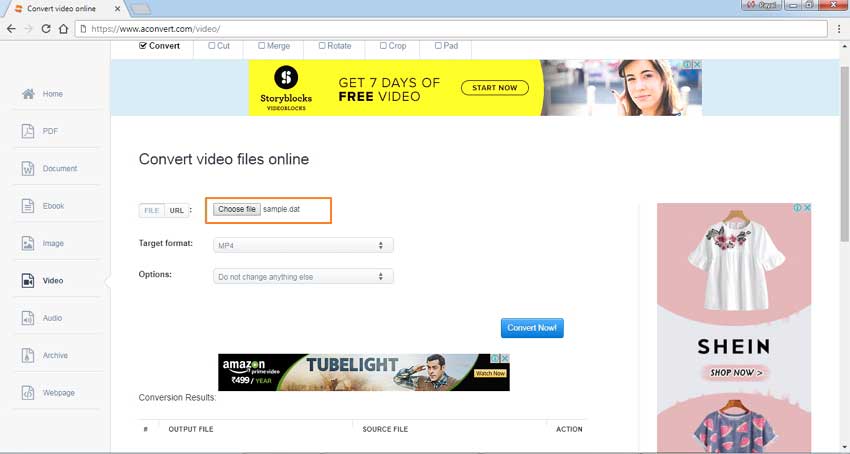850x454 pixels.
Task: Click the Home icon in sidebar
Action: [28, 94]
